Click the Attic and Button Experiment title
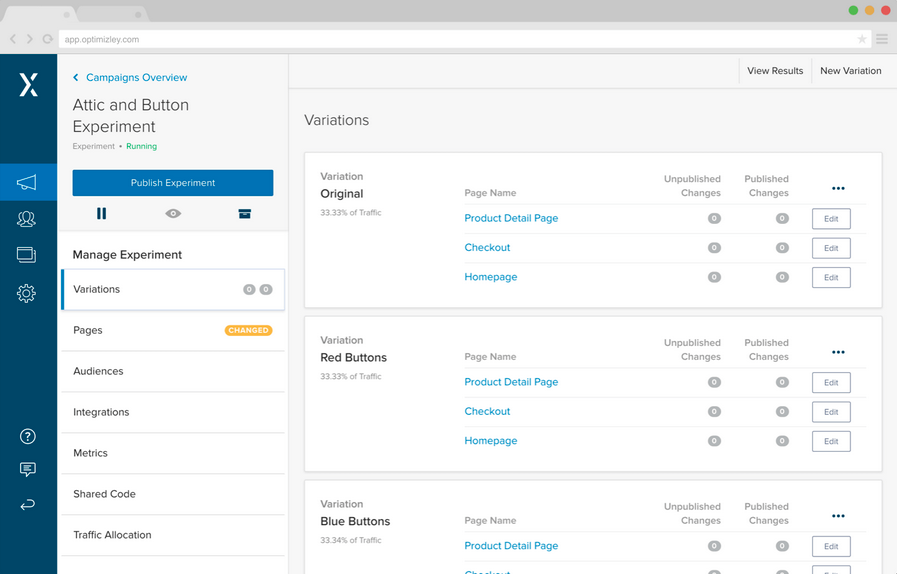 point(130,116)
